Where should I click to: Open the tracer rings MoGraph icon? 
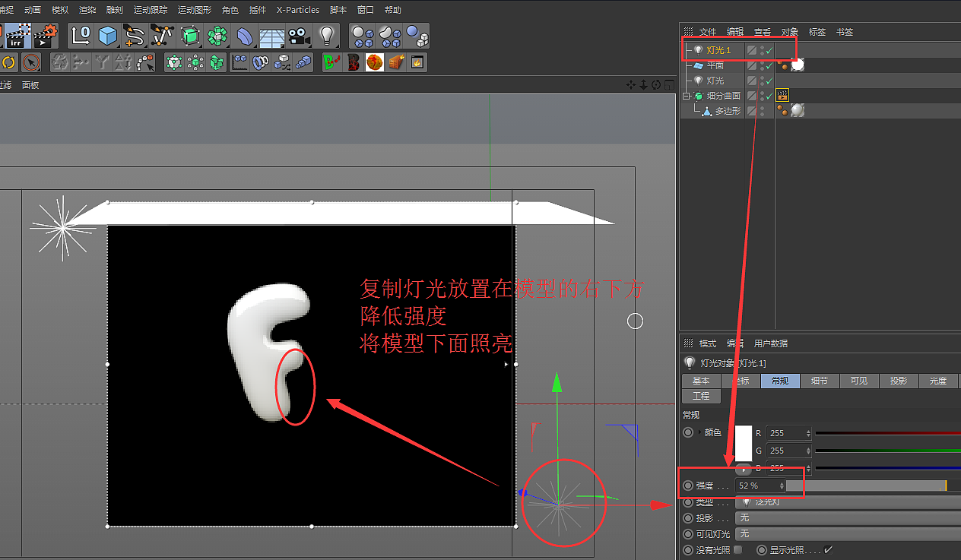tap(261, 62)
